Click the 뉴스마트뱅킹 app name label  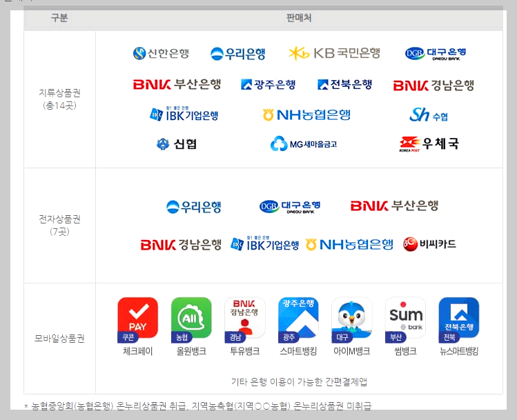459,351
